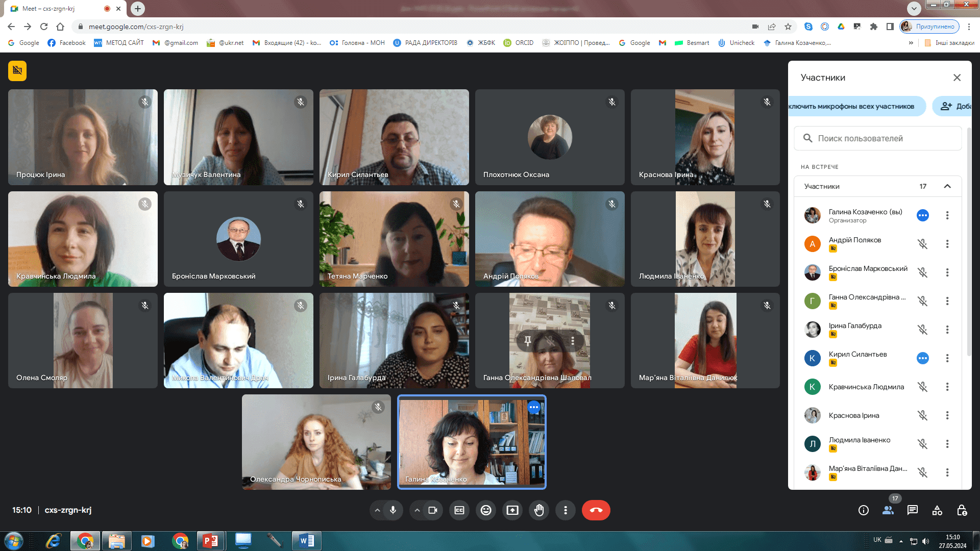980x551 pixels.
Task: Expand video settings arrow beside camera
Action: [417, 510]
